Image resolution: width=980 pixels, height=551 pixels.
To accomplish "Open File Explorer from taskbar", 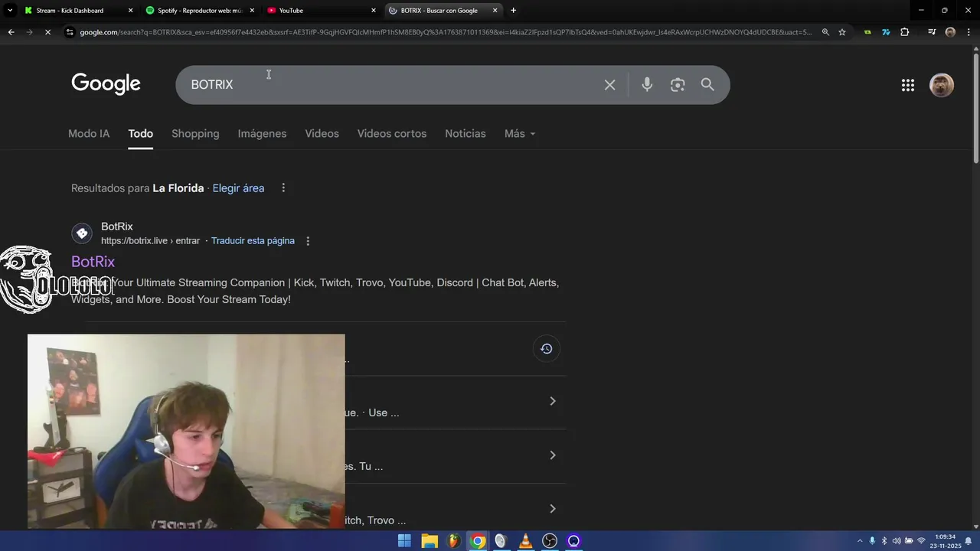I will coord(429,541).
